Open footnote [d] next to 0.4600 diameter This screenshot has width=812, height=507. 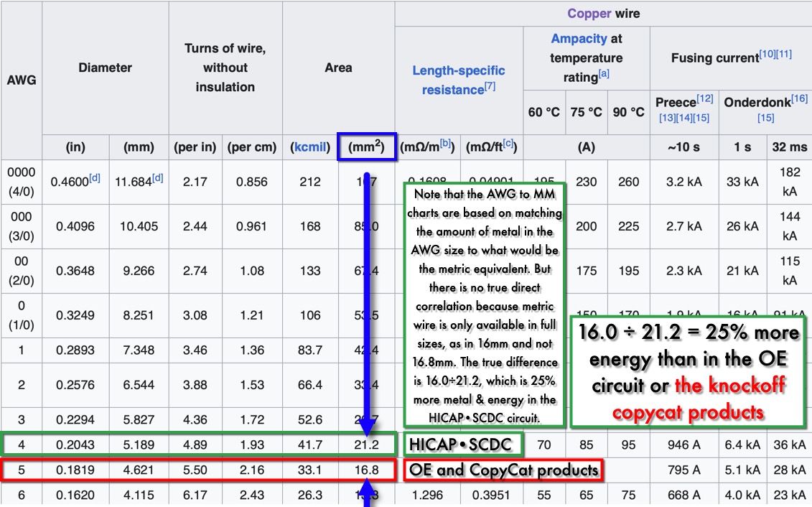point(95,178)
